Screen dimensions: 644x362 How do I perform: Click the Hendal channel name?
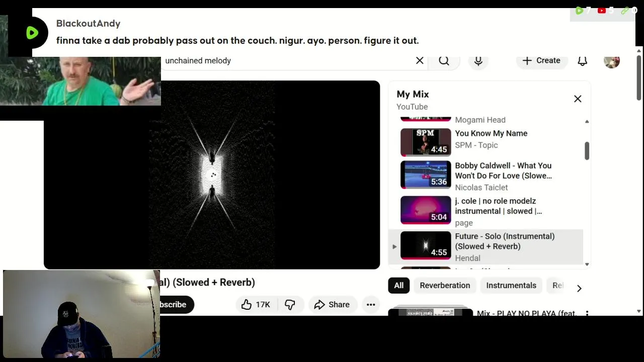tap(468, 258)
